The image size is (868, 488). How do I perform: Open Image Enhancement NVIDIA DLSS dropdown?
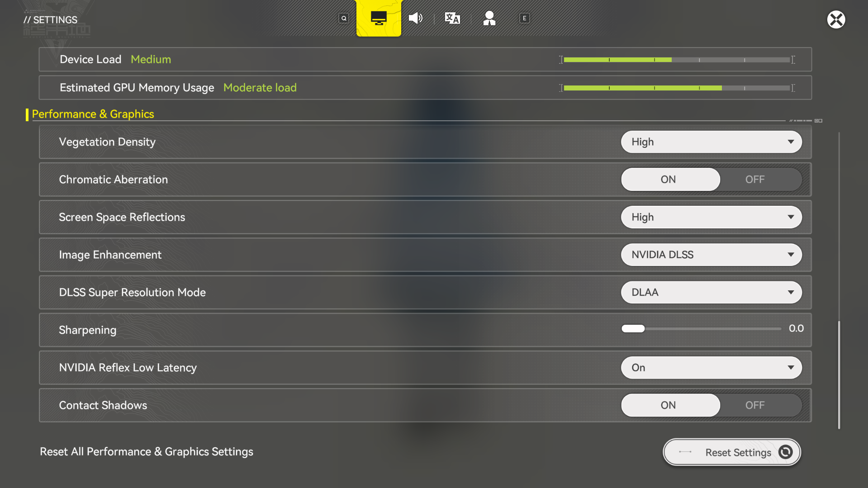pyautogui.click(x=711, y=255)
